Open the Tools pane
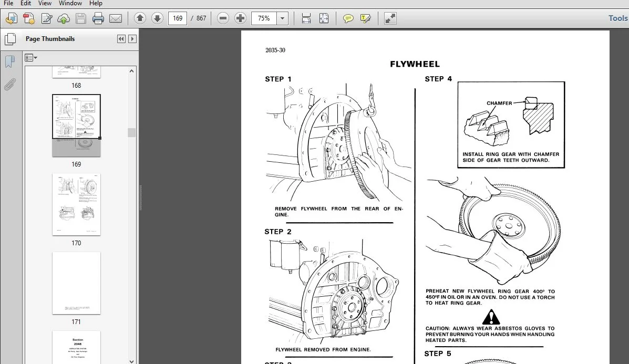 coord(618,18)
